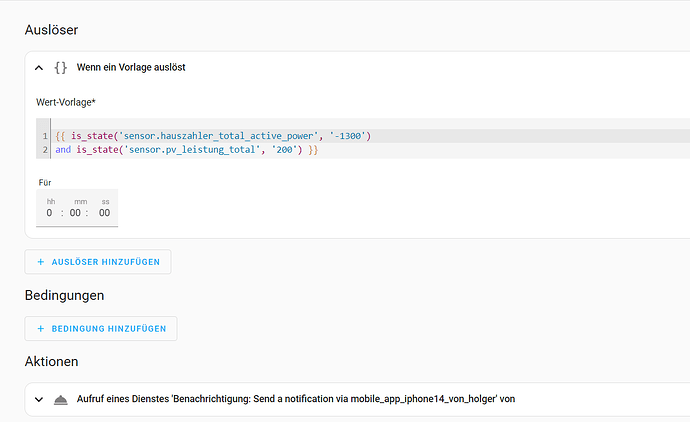Click the 'Aktionen' section heading

(51, 361)
